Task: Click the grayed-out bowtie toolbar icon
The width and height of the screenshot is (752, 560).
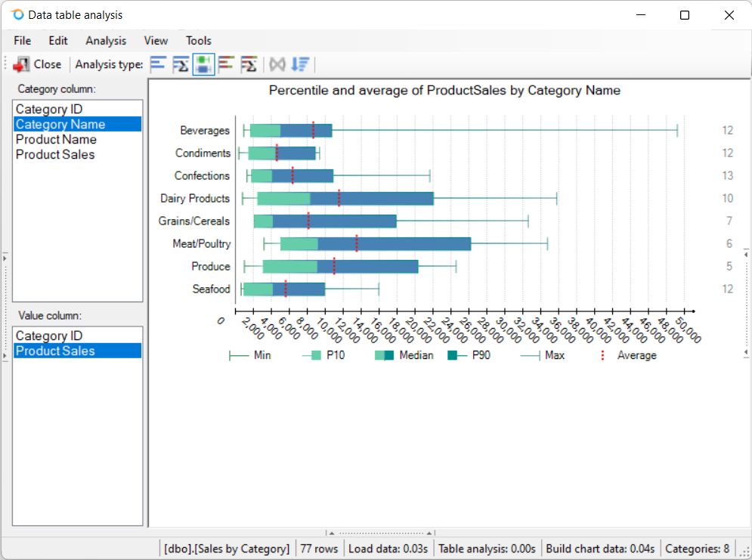Action: click(277, 64)
